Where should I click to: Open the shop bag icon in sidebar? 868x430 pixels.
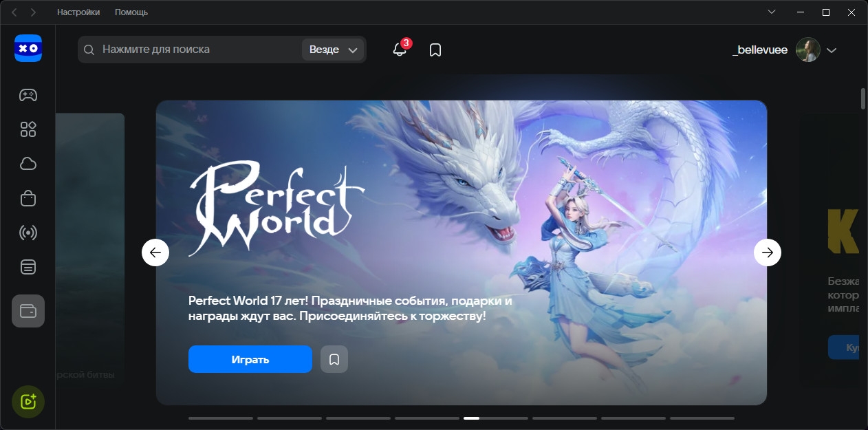point(28,198)
